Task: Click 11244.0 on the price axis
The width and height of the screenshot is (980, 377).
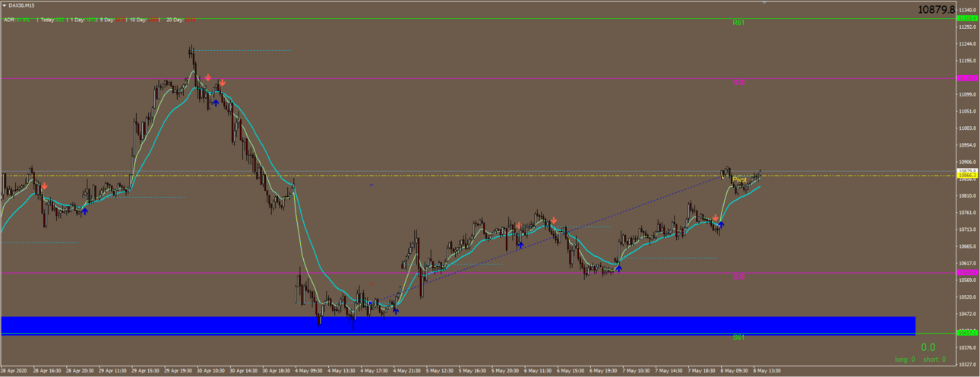Action: (968, 44)
